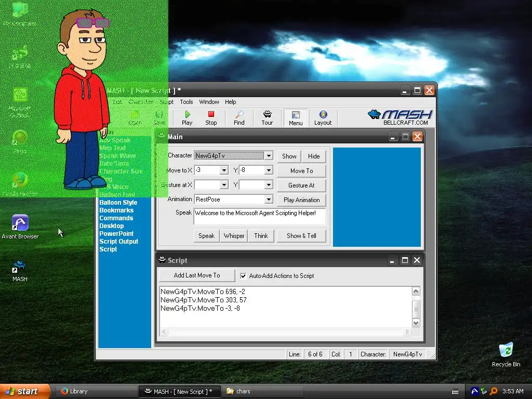Open Avant Browser desktop shortcut
This screenshot has height=399, width=532.
pos(20,227)
